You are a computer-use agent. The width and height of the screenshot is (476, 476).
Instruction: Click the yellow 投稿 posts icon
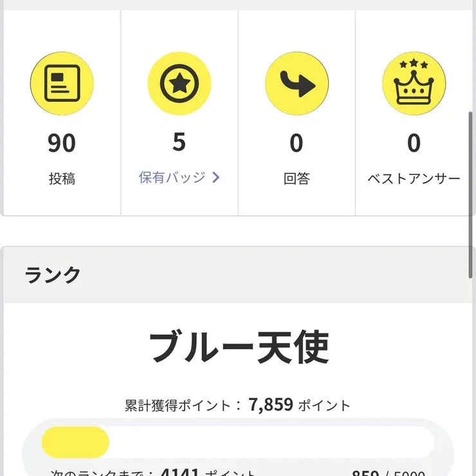click(62, 83)
